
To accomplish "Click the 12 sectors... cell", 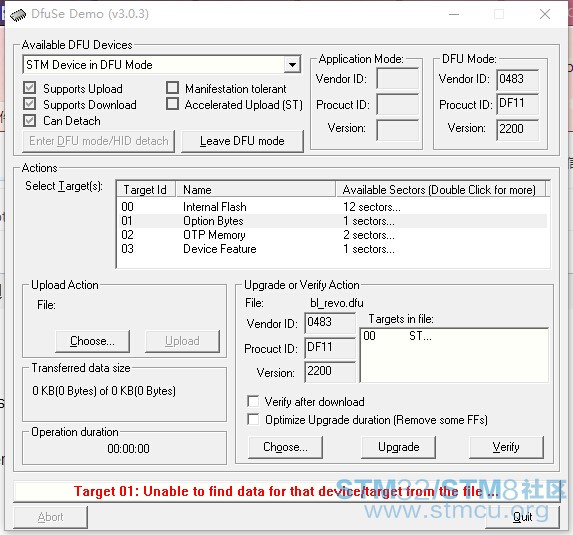I will pos(372,207).
